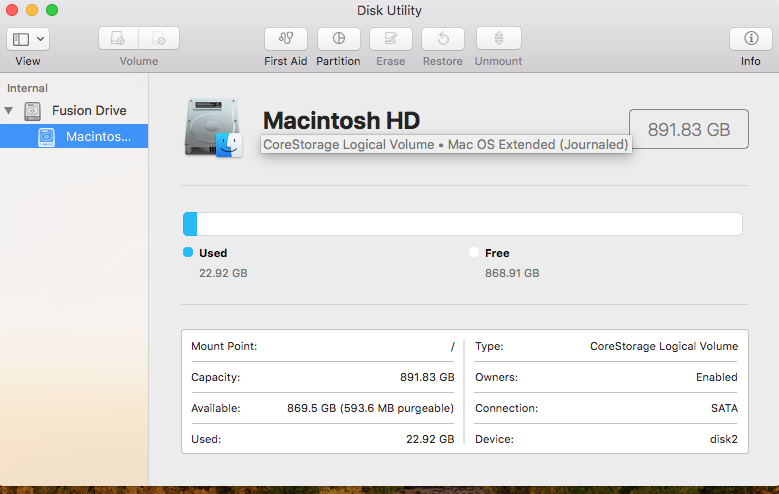Click the Capacity '891.83 GB' table value
Viewport: 779px width, 494px height.
[x=427, y=377]
